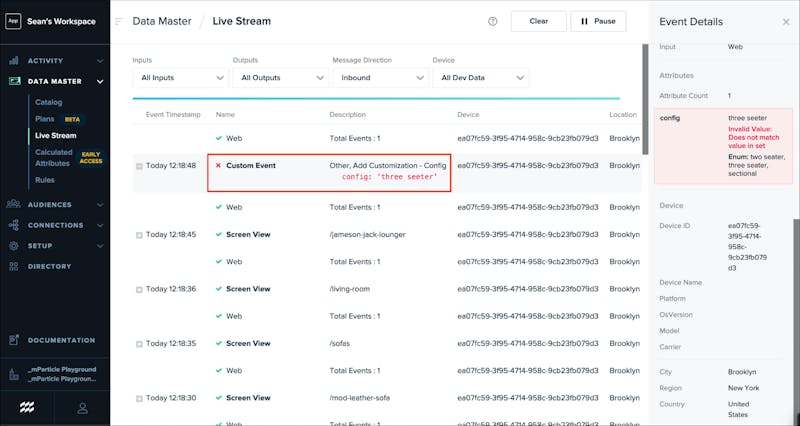The width and height of the screenshot is (800, 426).
Task: Click the mParticle Playground organization icon
Action: (x=14, y=374)
